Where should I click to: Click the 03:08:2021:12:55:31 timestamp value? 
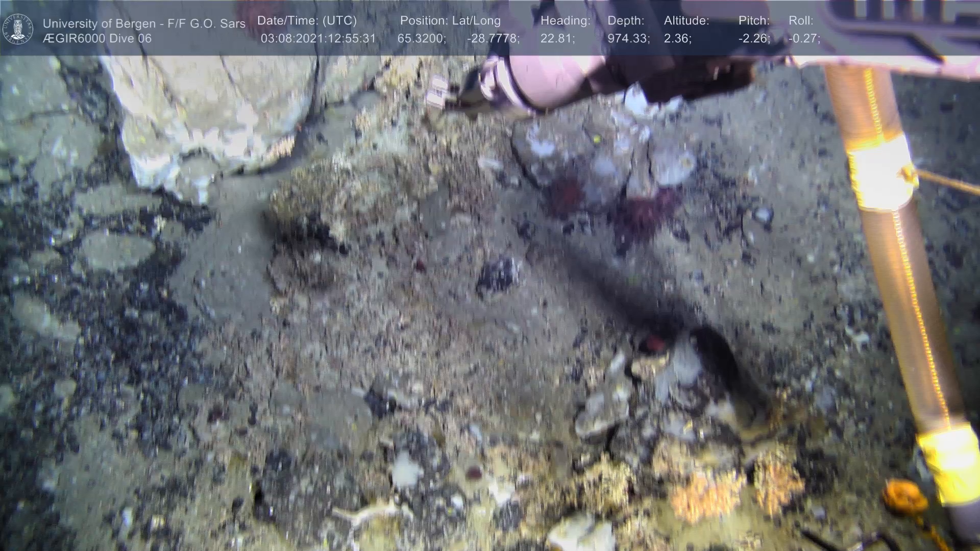318,39
